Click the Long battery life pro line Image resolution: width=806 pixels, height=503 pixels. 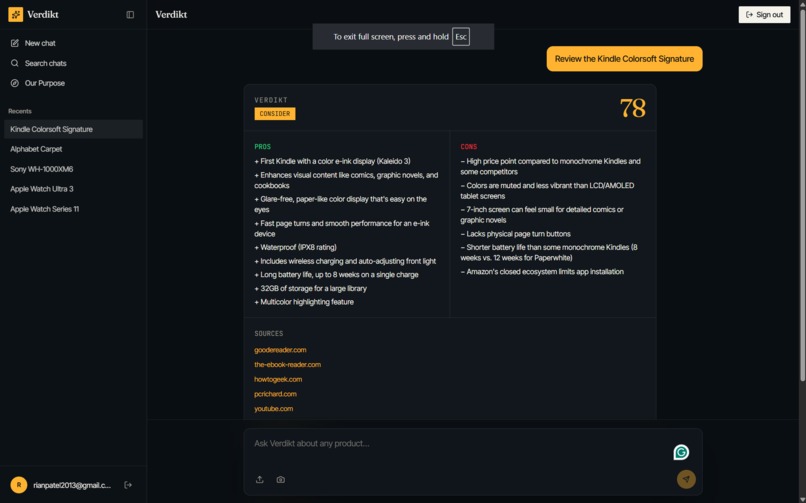click(336, 275)
